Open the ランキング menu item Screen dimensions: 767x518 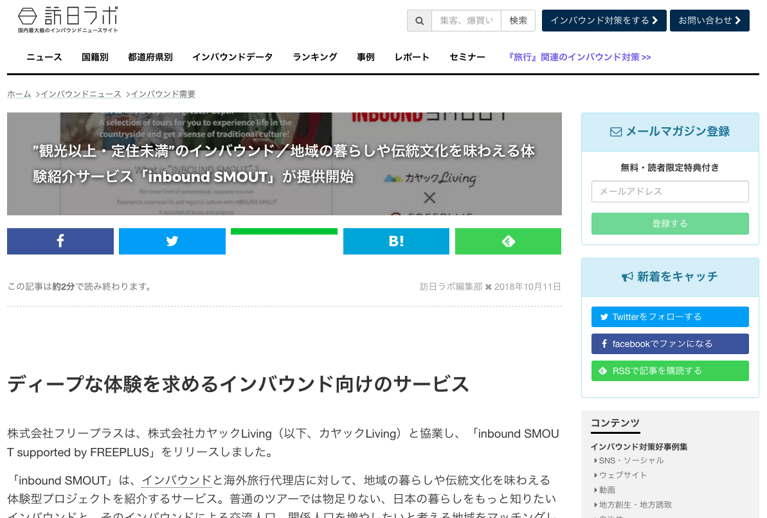[x=315, y=57]
